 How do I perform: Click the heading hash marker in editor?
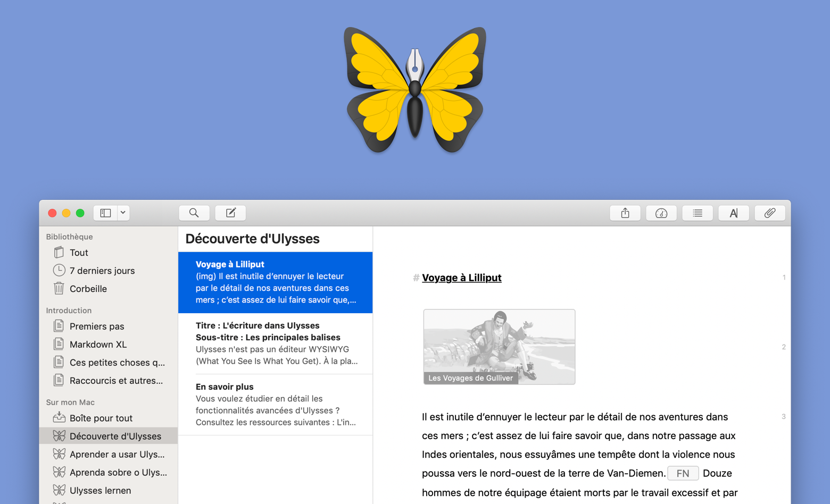coord(416,278)
